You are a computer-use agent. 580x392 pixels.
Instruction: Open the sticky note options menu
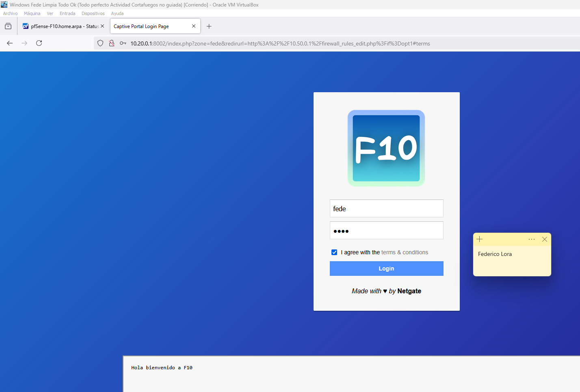pyautogui.click(x=532, y=239)
